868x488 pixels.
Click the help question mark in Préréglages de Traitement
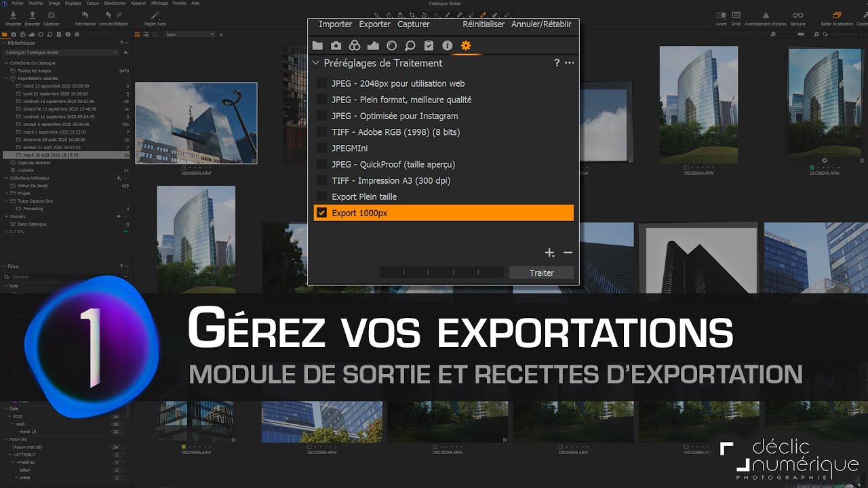557,62
